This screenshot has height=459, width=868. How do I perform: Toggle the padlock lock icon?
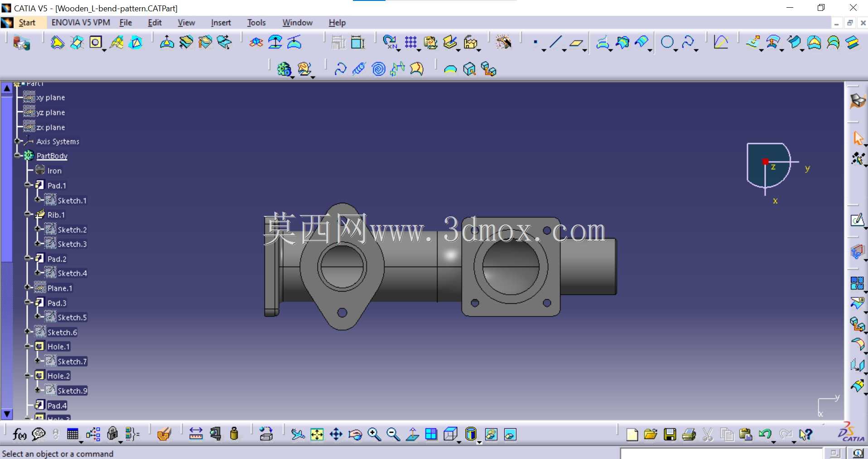112,434
